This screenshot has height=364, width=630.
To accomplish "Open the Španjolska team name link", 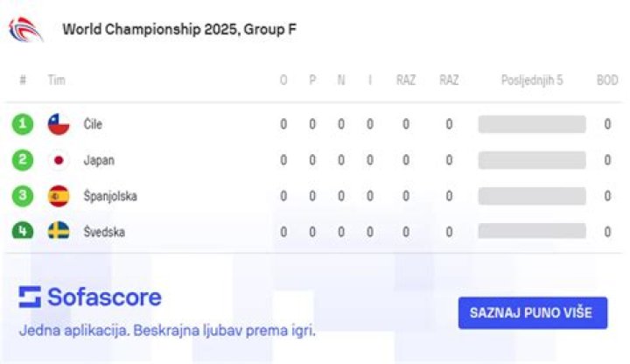I will pos(110,196).
